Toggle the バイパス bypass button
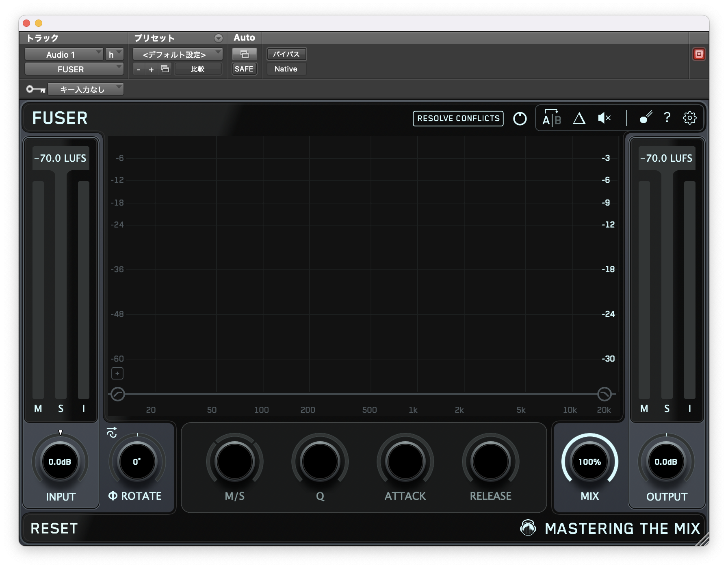 pos(286,54)
